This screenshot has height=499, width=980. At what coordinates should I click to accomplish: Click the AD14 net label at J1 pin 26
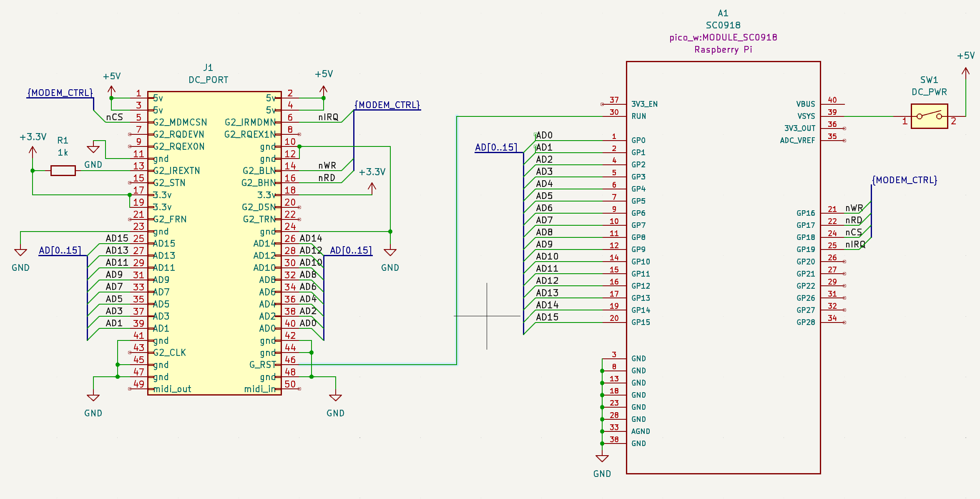tap(311, 239)
